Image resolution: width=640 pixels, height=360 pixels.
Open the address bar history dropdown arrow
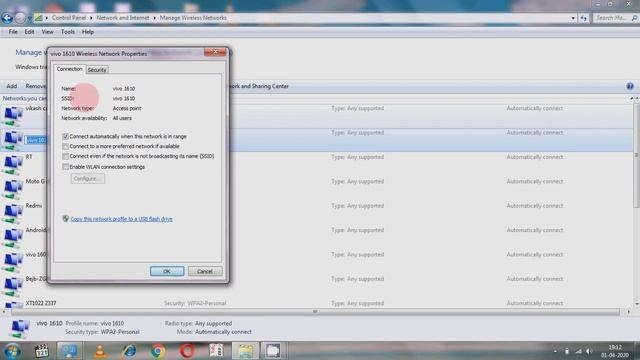[573, 18]
